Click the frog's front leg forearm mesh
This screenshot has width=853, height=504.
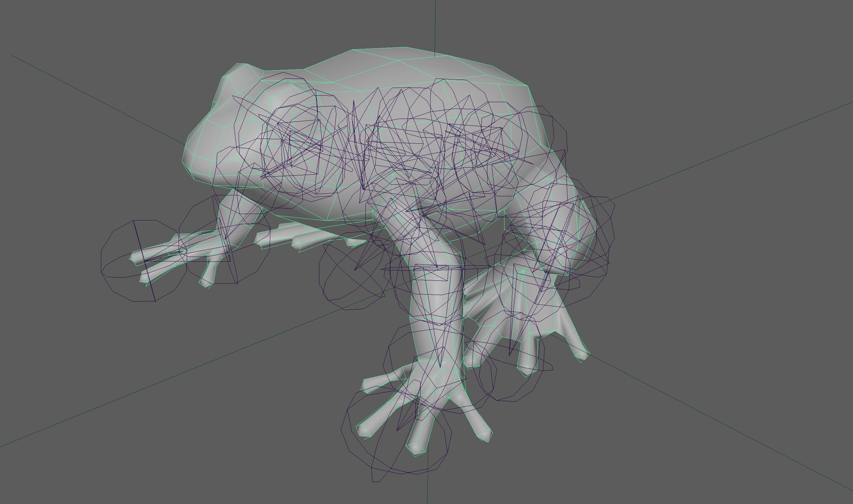(x=437, y=310)
